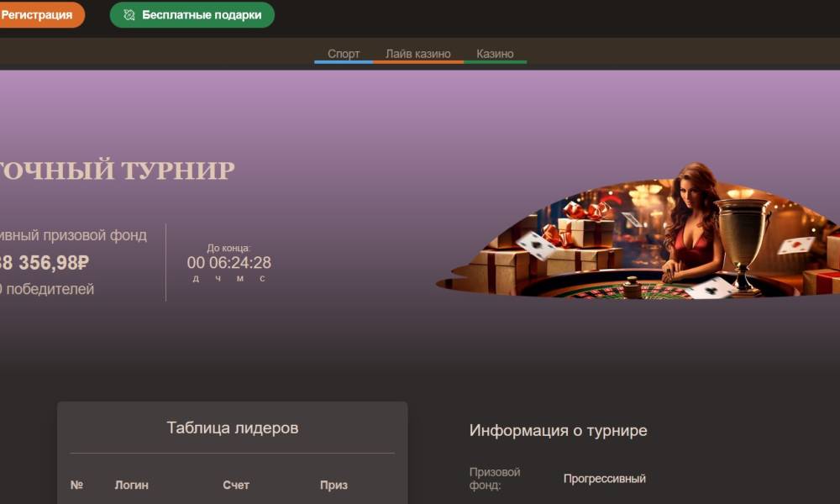Switch to the Казино tab

pos(495,54)
